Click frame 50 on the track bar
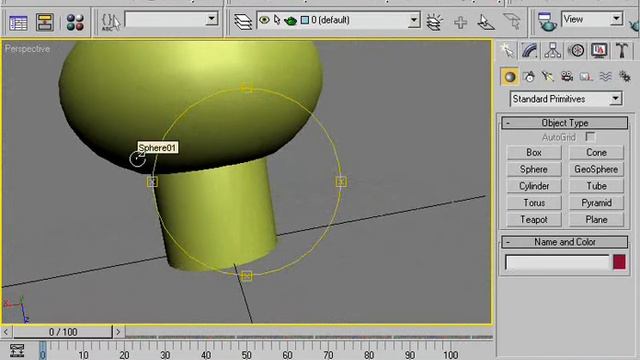The height and width of the screenshot is (360, 640). coord(247,355)
